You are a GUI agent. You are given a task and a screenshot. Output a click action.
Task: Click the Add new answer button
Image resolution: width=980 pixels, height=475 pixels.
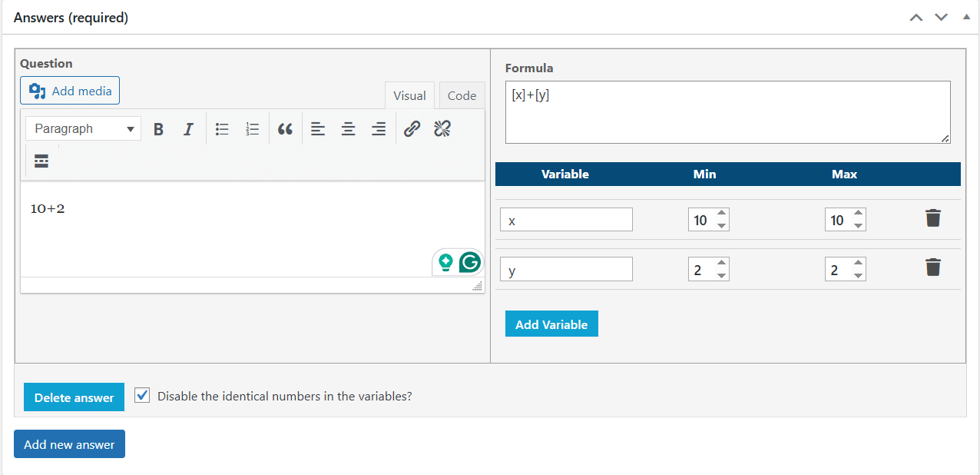coord(69,444)
